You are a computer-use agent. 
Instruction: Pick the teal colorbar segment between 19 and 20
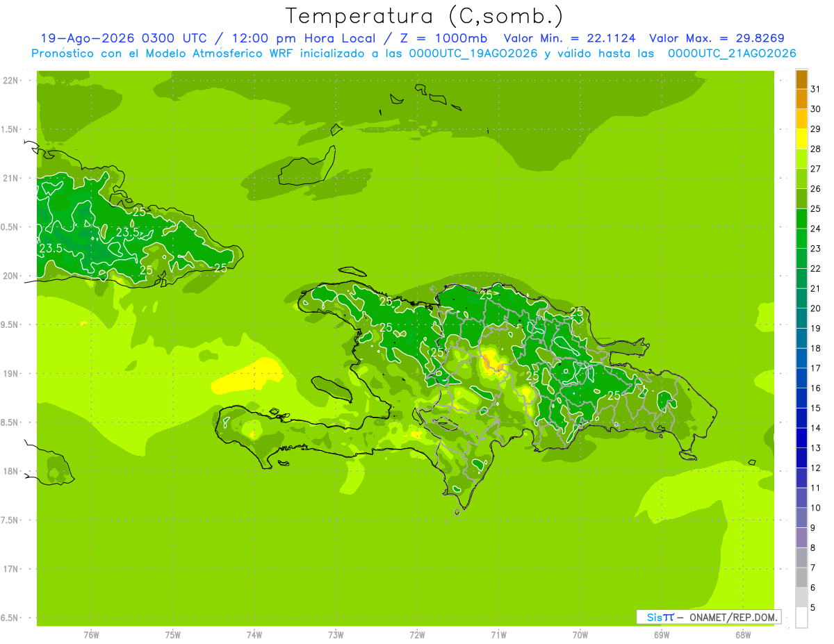(x=801, y=319)
